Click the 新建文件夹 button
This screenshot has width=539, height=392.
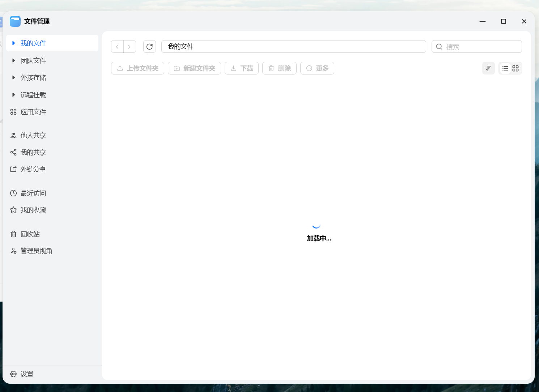click(194, 68)
